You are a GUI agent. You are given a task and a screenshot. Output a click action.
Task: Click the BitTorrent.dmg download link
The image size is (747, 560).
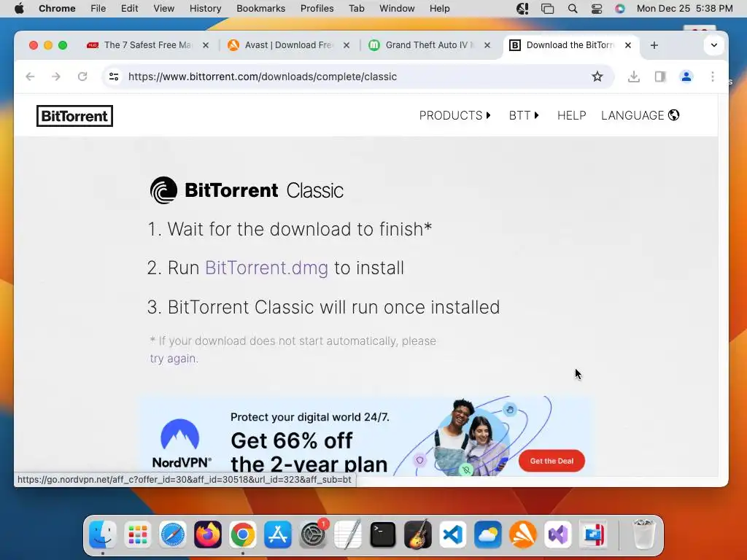(x=266, y=268)
